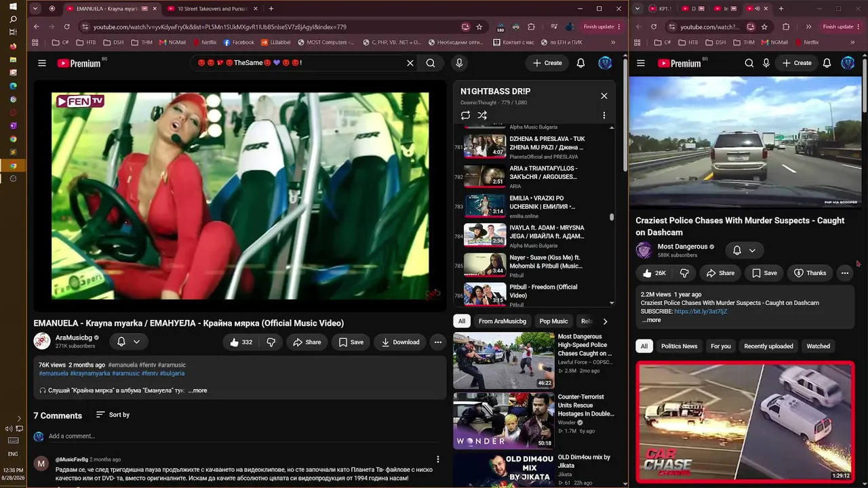The height and width of the screenshot is (488, 868).
Task: Dislike the EMANUELA Krayna myarka video
Action: [271, 342]
